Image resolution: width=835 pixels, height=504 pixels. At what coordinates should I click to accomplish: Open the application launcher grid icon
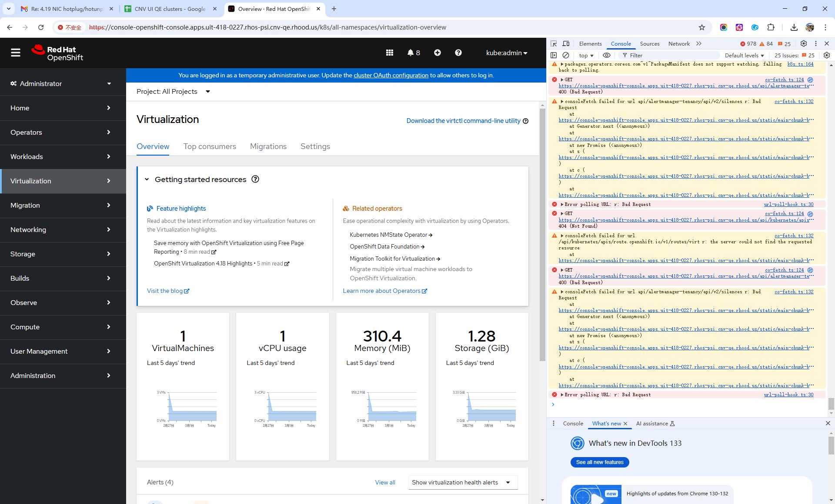(389, 53)
